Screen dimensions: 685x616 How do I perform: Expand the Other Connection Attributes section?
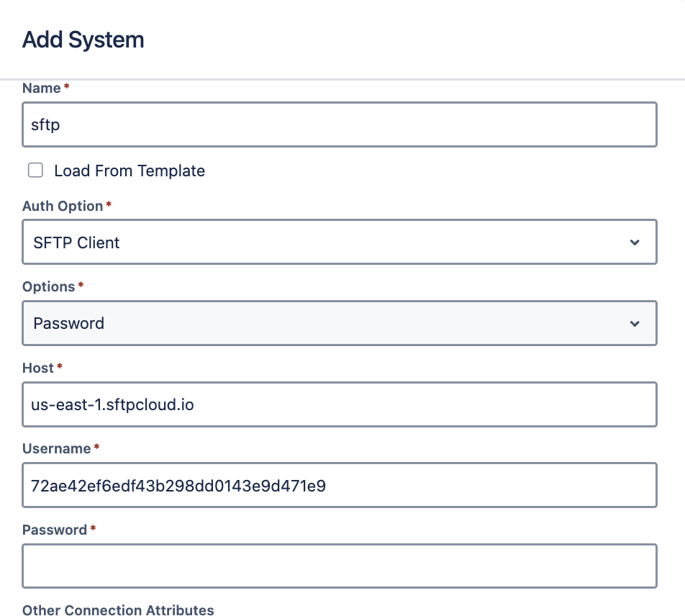point(118,610)
